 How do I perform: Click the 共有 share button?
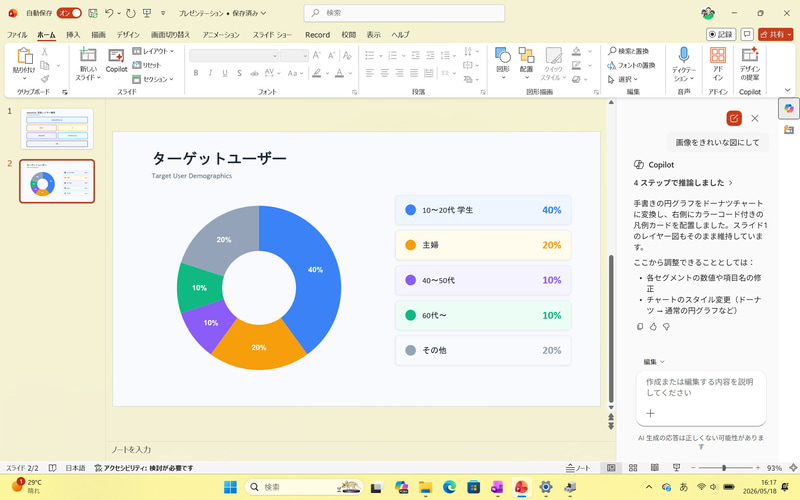pos(776,34)
